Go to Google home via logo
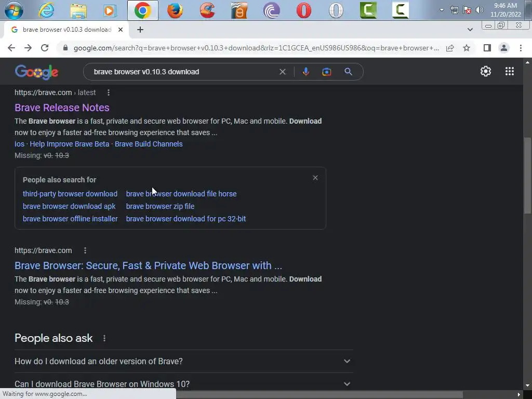The width and height of the screenshot is (532, 399). [x=37, y=72]
